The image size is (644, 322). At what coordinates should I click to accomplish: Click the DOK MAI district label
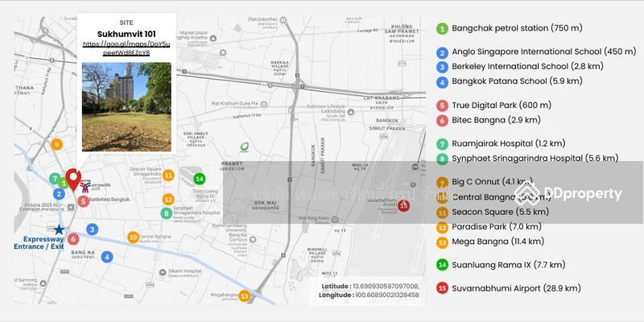pyautogui.click(x=264, y=205)
